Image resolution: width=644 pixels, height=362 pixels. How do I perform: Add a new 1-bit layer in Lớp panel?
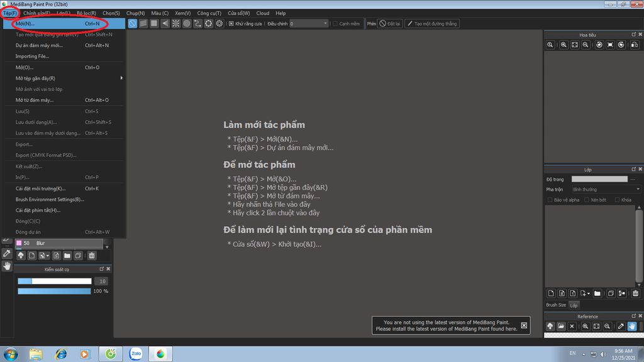point(572,293)
